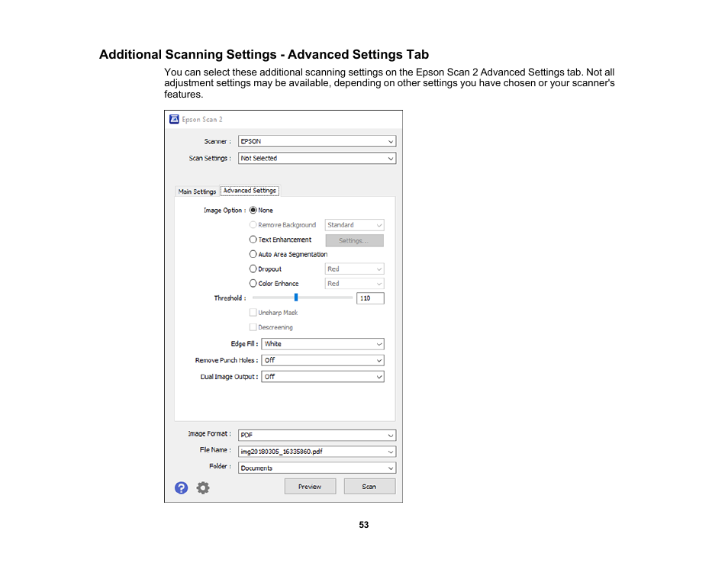
Task: Select the Dropout radio button
Action: click(253, 269)
